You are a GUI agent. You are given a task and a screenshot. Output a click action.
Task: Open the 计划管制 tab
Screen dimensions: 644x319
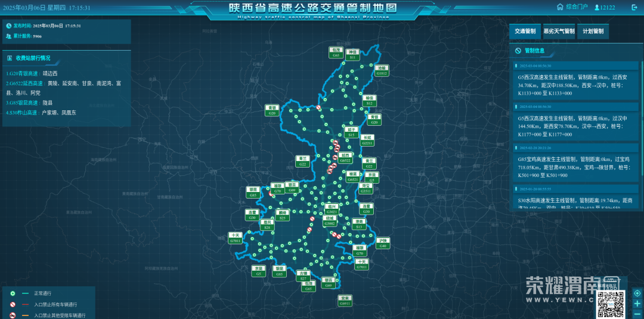click(593, 31)
